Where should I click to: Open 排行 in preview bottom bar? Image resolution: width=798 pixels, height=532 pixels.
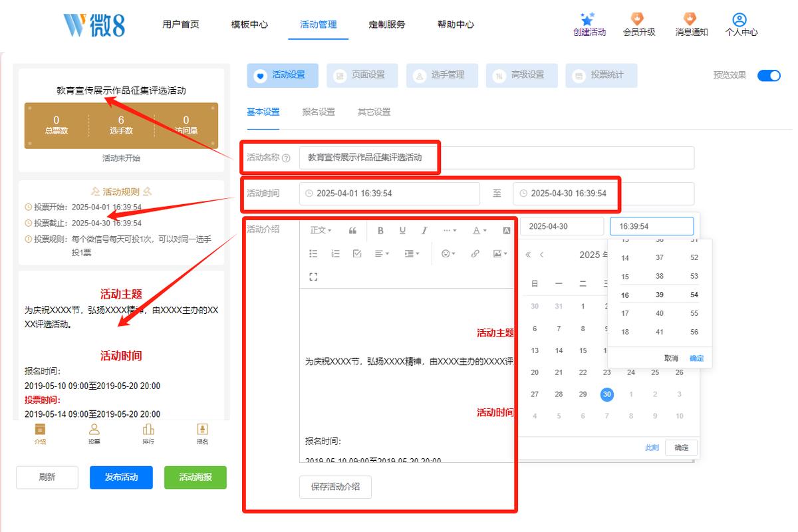point(148,434)
